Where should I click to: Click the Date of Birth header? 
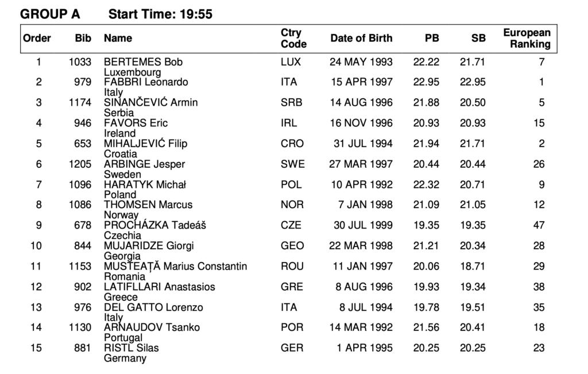(x=361, y=38)
